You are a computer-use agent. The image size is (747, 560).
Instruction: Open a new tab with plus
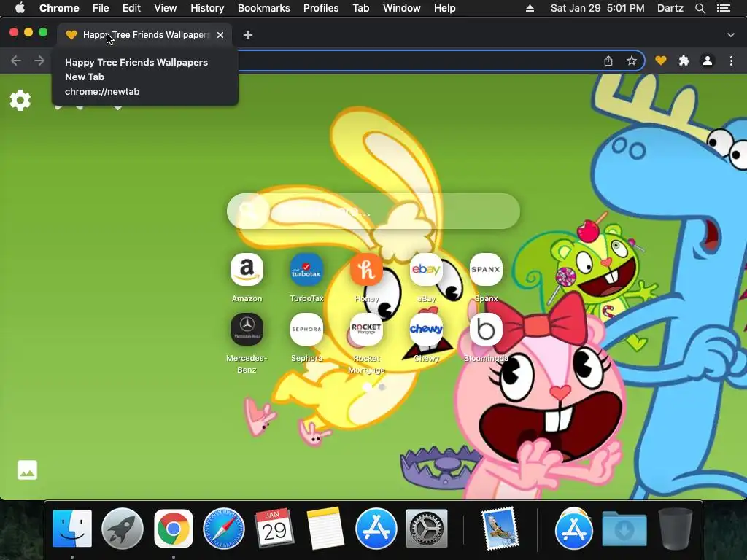pos(248,35)
